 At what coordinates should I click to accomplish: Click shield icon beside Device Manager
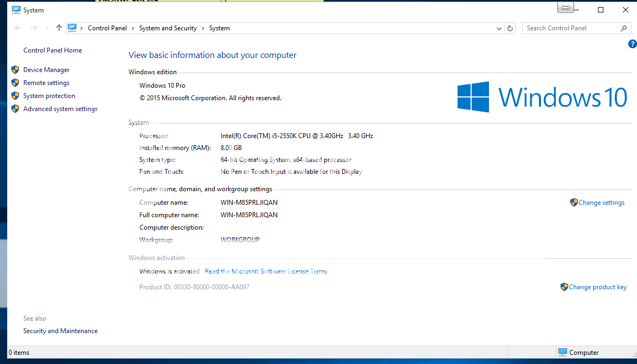15,70
